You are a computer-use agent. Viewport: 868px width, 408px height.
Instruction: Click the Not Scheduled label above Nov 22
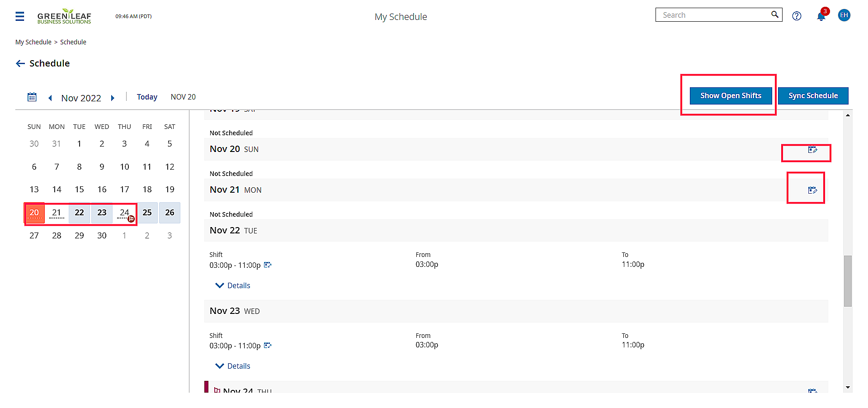(x=231, y=214)
